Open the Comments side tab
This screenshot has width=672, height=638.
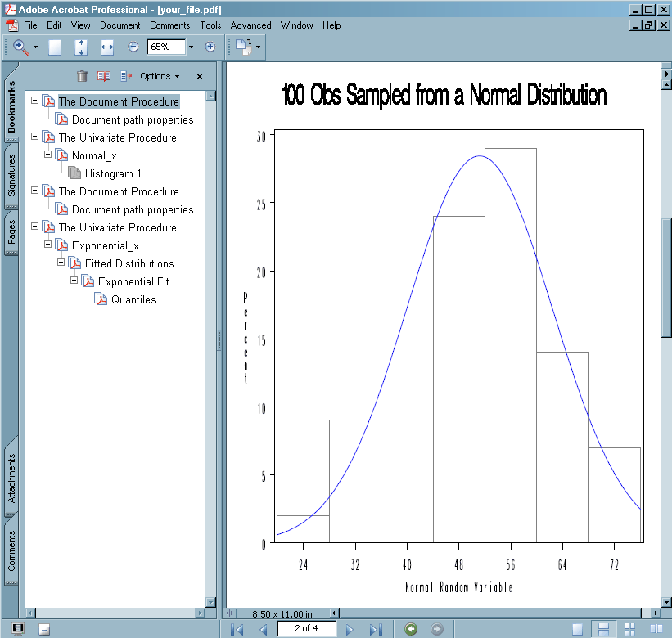pos(11,550)
